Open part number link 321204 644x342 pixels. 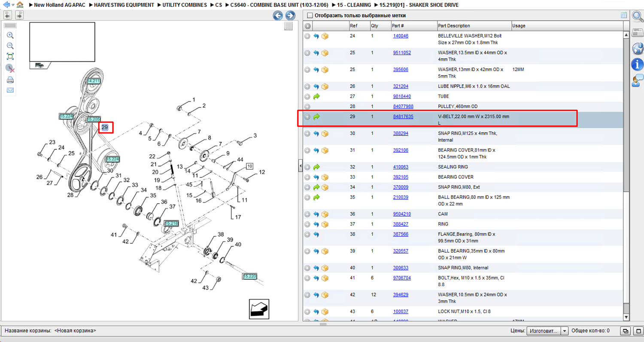tap(401, 86)
